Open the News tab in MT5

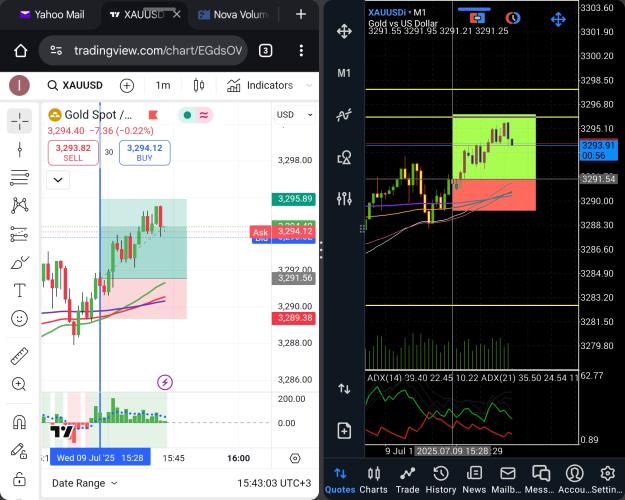tap(474, 480)
